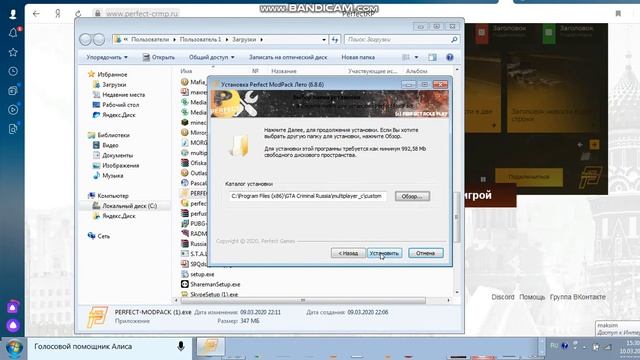Click the browser bookmark icon
This screenshot has height=360, width=640.
(x=618, y=13)
